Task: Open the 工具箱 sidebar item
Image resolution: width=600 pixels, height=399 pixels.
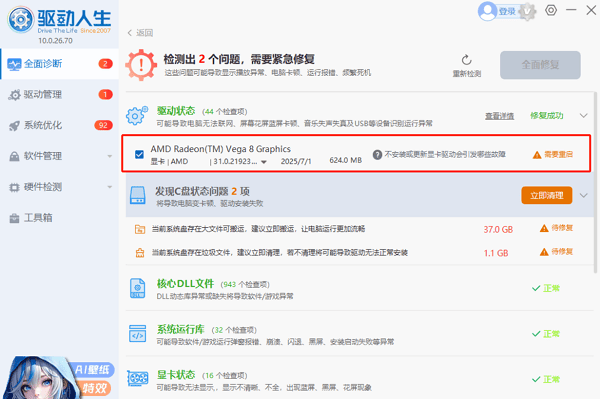Action: point(59,218)
